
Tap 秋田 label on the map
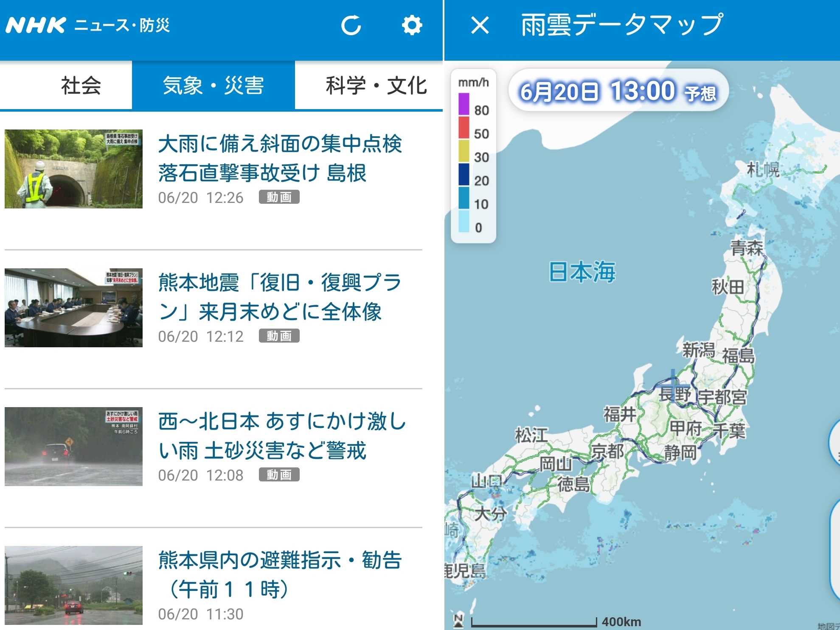tap(728, 287)
